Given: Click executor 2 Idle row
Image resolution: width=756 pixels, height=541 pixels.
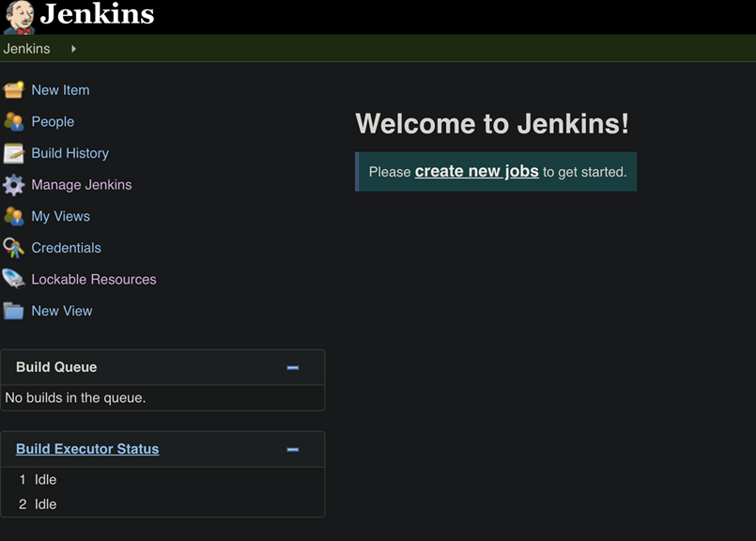Looking at the screenshot, I should [162, 504].
